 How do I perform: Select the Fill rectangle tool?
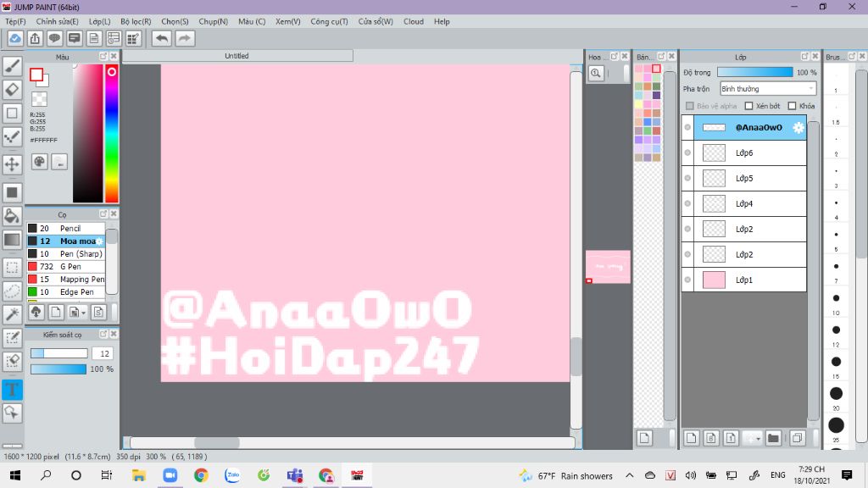pos(12,192)
